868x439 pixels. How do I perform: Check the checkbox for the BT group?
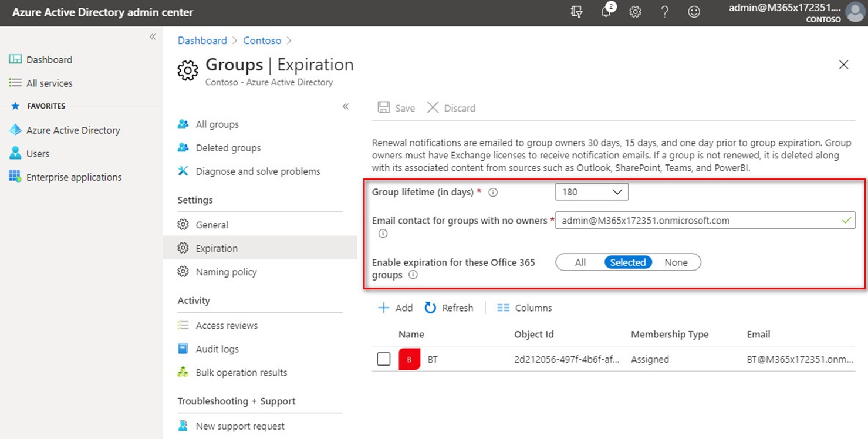click(x=383, y=359)
